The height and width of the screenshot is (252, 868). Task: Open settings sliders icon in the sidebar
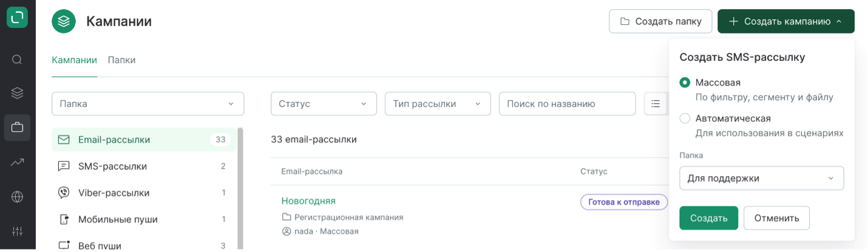tap(17, 231)
